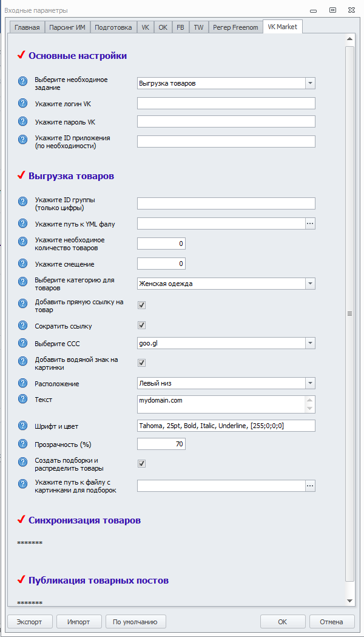Click the 'Экспорт' button
The width and height of the screenshot is (364, 637).
pos(30,621)
